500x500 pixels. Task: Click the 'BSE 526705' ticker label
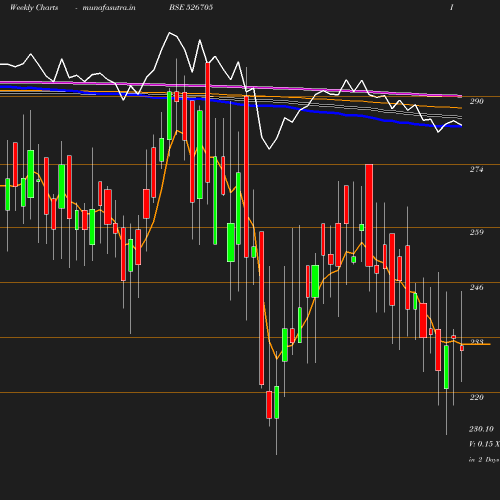[191, 7]
